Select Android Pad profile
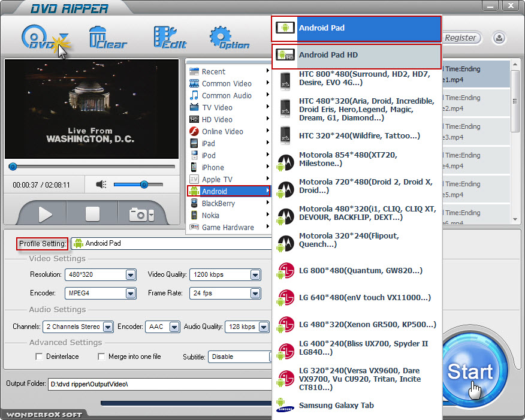The height and width of the screenshot is (420, 525). pyautogui.click(x=356, y=28)
